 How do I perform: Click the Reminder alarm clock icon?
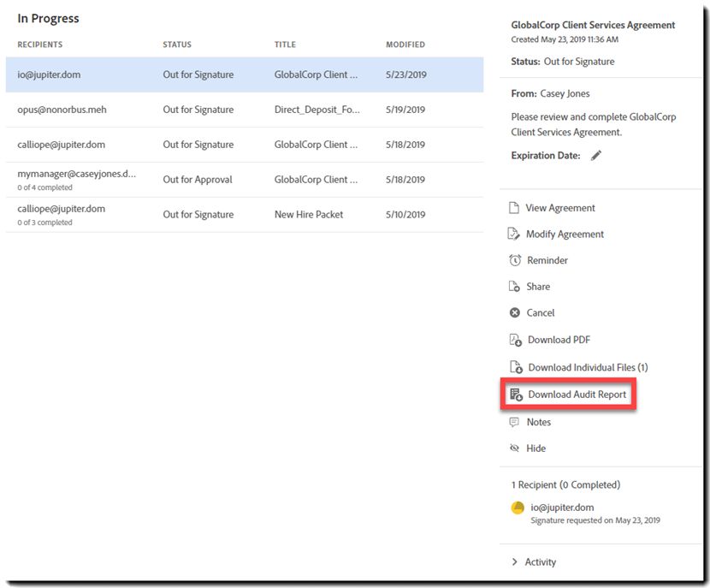coord(515,260)
